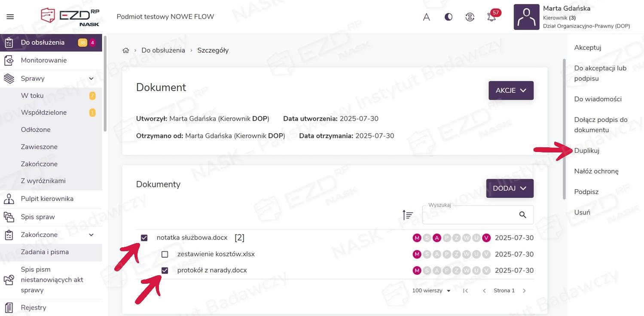Click the search magnifier icon
The image size is (644, 316).
click(522, 215)
